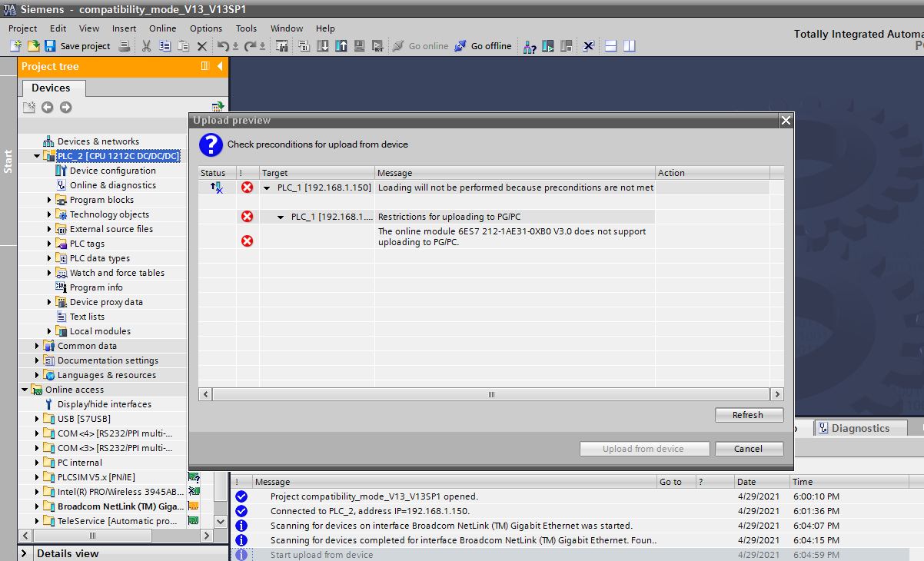924x561 pixels.
Task: Expand the Local modules folder
Action: point(49,331)
